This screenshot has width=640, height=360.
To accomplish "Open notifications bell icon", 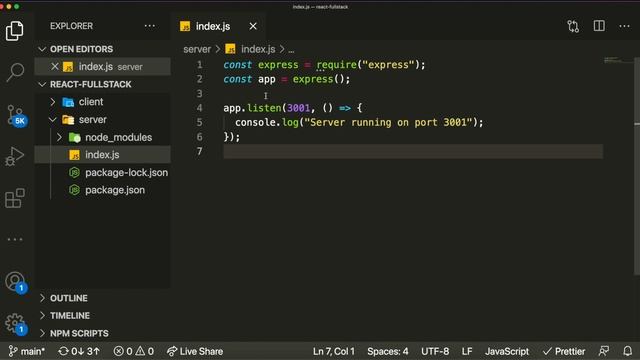I will tap(627, 351).
